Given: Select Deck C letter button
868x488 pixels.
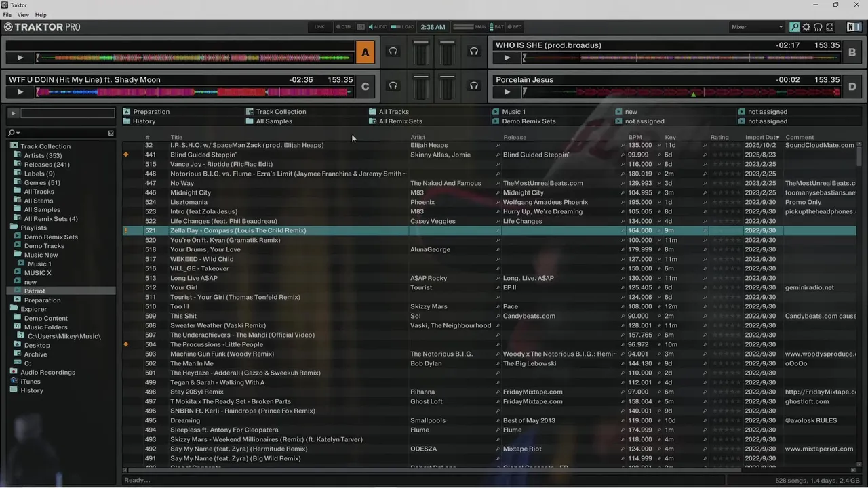Looking at the screenshot, I should click(x=366, y=86).
